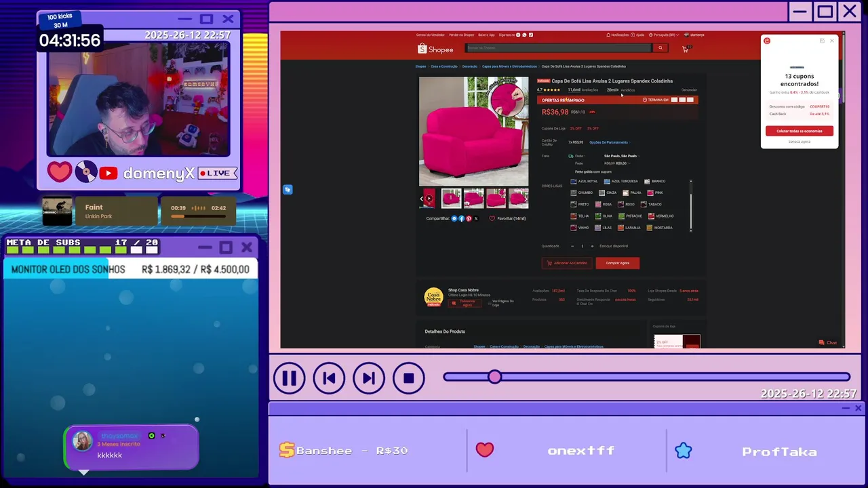This screenshot has width=868, height=488.
Task: Open Casa e Construção breadcrumb
Action: click(444, 66)
